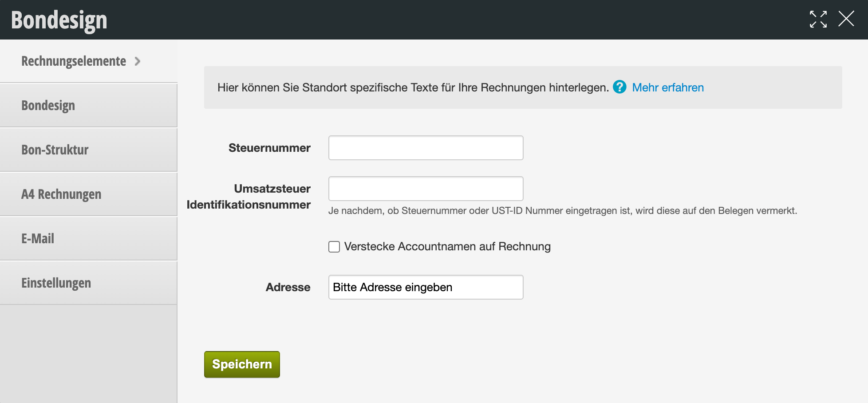The height and width of the screenshot is (403, 868).
Task: Click the Bondesign title in header bar
Action: (x=59, y=20)
